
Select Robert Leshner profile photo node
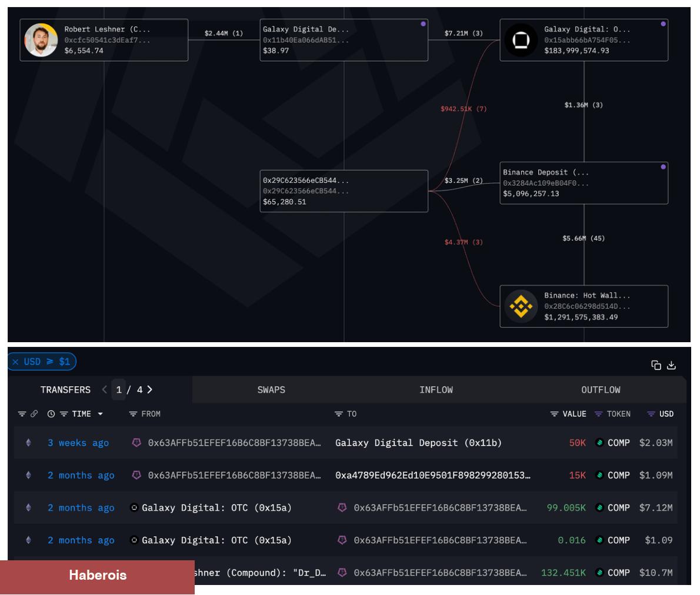[41, 40]
